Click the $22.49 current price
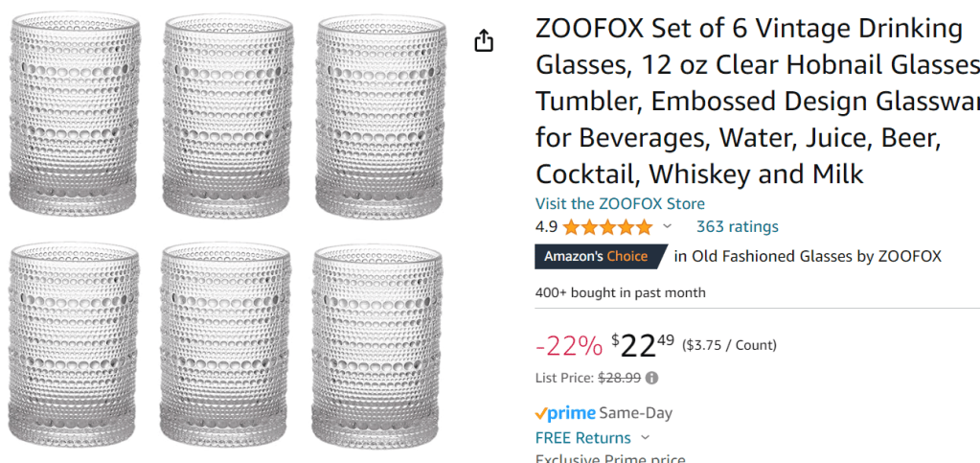 644,345
